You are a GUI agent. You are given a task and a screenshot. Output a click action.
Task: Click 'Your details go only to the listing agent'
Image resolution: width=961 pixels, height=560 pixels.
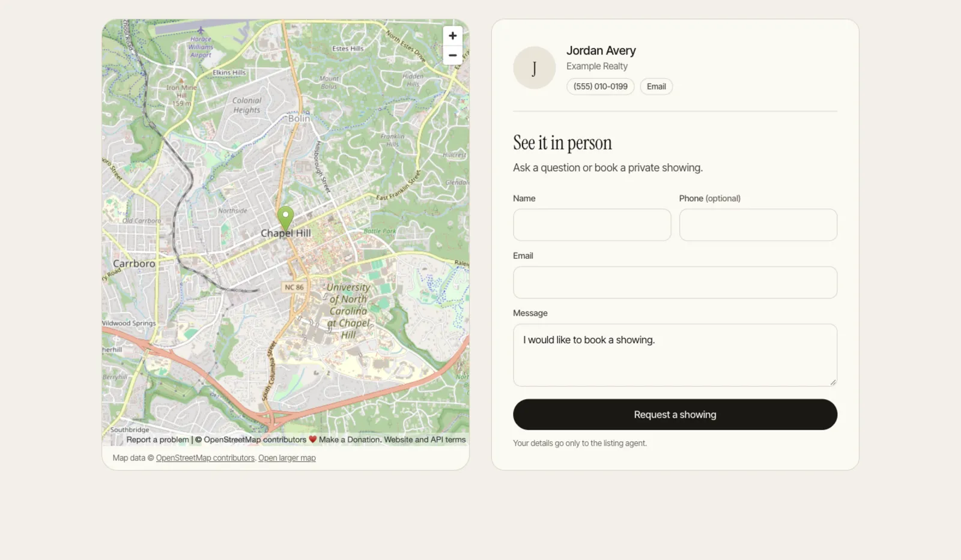coord(580,444)
